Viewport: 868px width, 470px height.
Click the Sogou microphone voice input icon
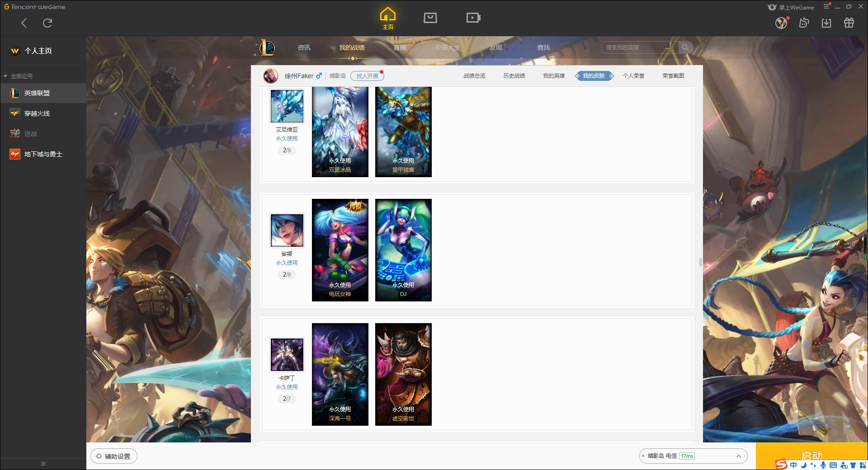(x=823, y=465)
